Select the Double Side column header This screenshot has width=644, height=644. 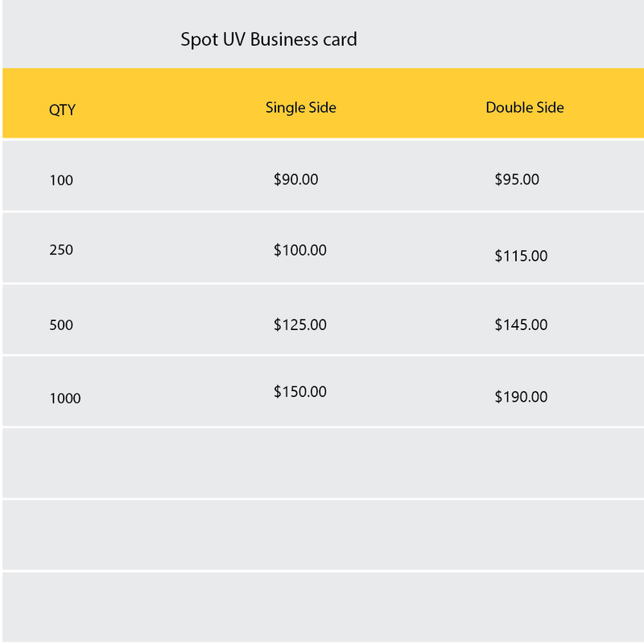525,107
